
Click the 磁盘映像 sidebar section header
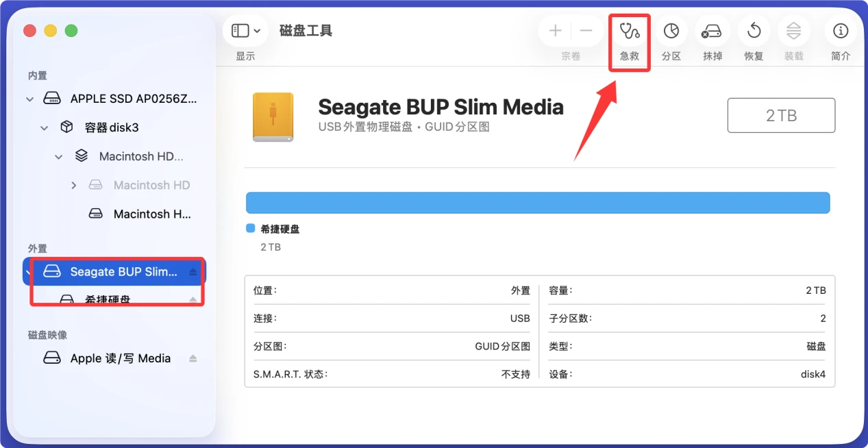[x=47, y=335]
